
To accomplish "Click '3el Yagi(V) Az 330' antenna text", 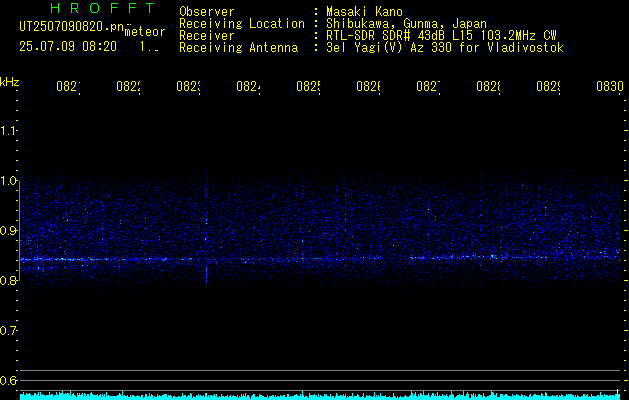I will (445, 48).
